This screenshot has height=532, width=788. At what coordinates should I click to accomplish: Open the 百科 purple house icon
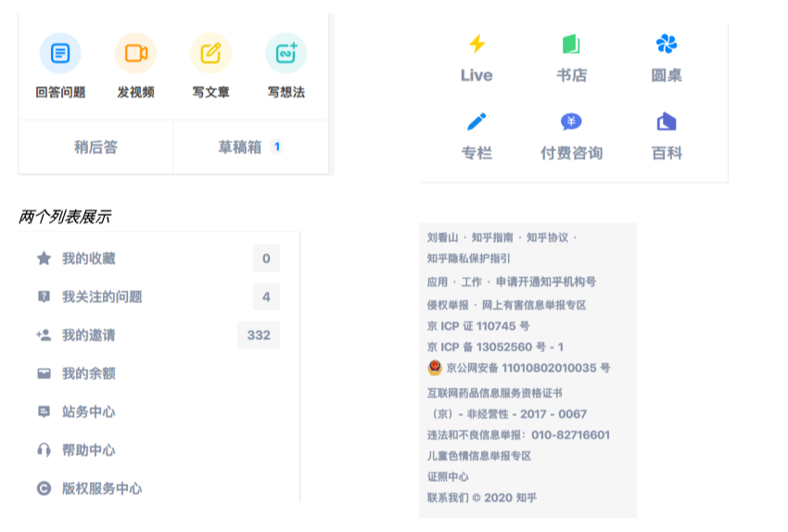[667, 121]
